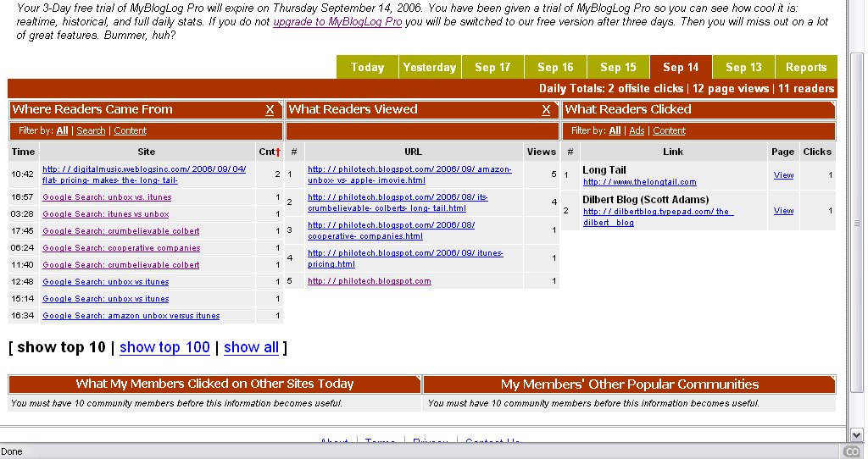868x459 pixels.
Task: Click the Long Tail title text
Action: coord(604,170)
